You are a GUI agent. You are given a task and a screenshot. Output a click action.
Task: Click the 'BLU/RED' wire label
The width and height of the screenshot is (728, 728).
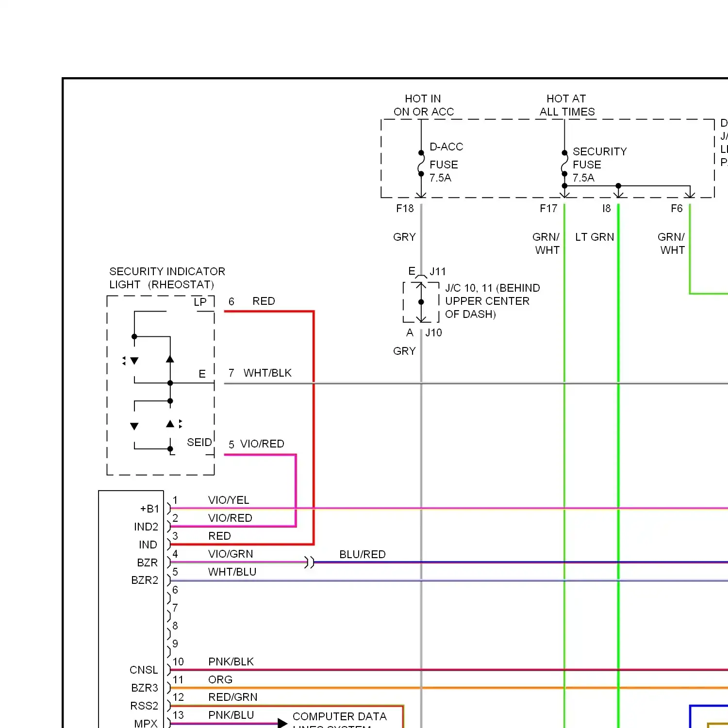pos(363,554)
